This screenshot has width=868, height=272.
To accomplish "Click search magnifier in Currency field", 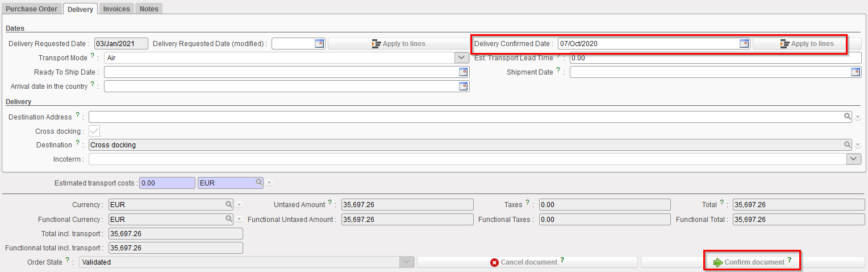I will (228, 205).
